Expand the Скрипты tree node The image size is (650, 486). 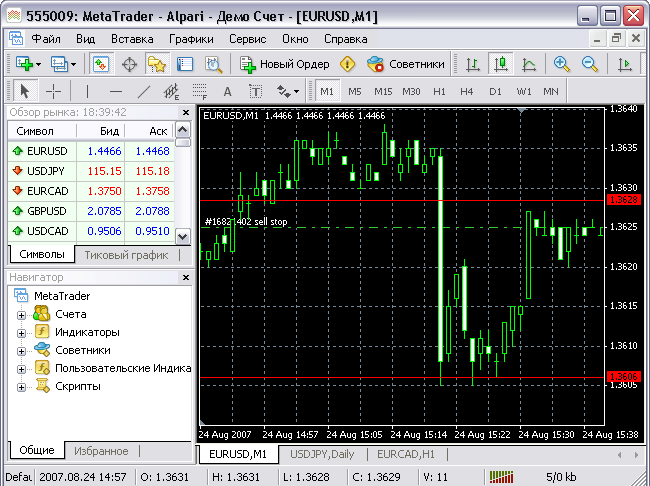(21, 386)
